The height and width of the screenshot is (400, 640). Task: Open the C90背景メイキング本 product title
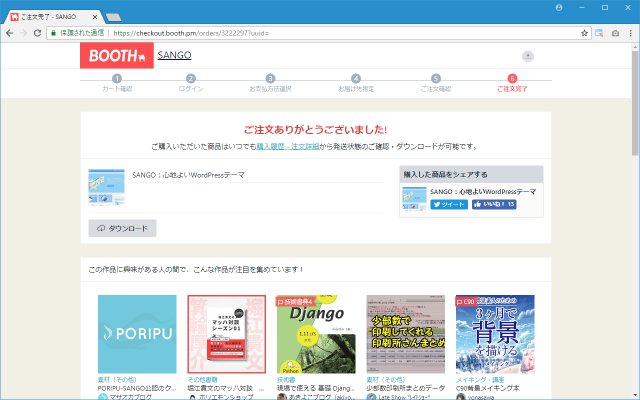[488, 388]
